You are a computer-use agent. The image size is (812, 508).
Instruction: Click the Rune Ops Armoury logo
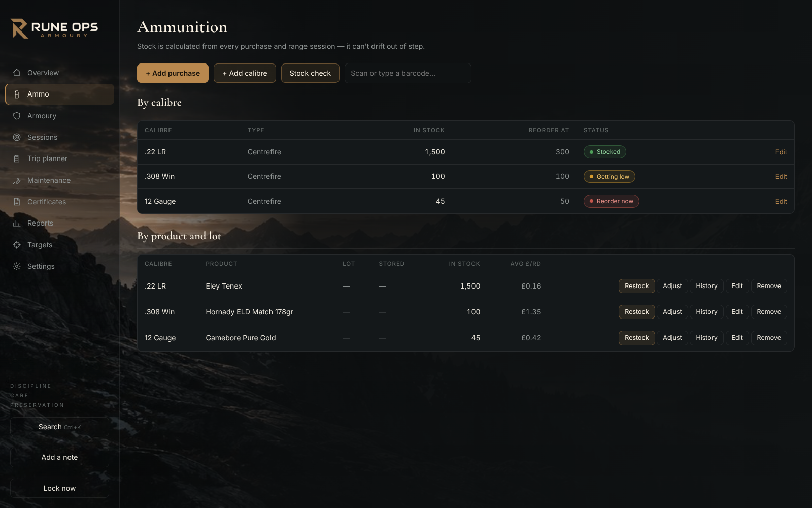(54, 28)
